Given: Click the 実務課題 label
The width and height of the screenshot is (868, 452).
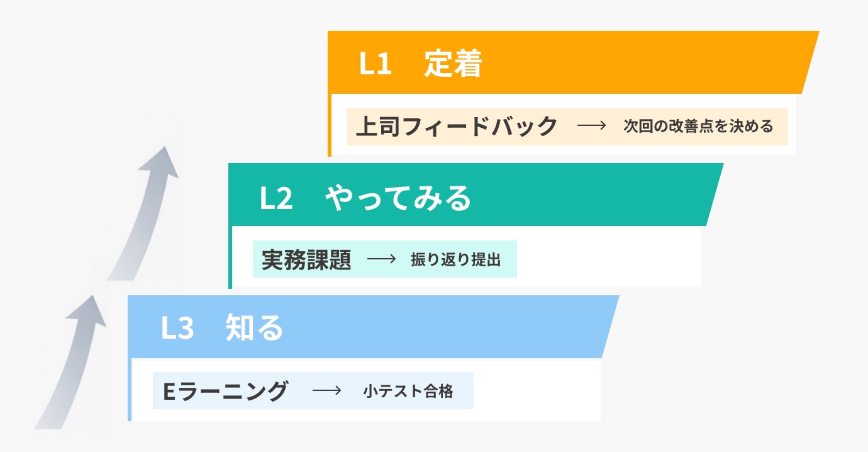Looking at the screenshot, I should pos(306,259).
